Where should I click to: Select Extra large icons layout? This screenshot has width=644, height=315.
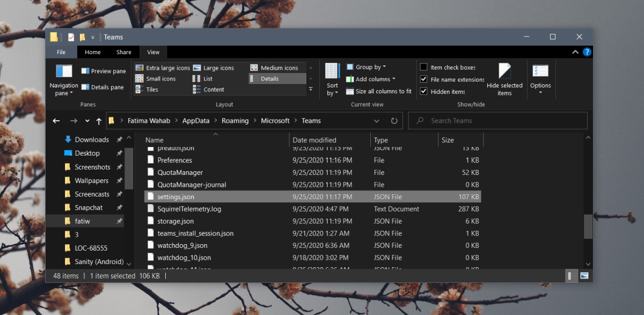click(163, 68)
